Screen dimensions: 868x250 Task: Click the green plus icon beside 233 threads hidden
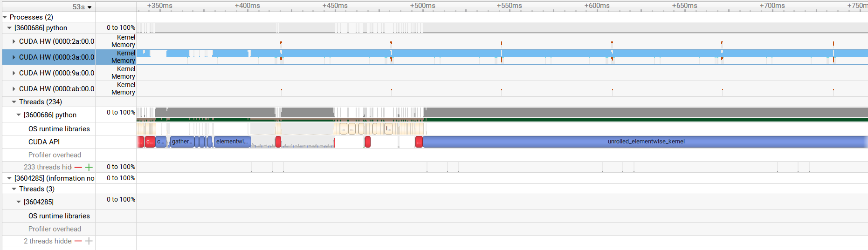[89, 167]
